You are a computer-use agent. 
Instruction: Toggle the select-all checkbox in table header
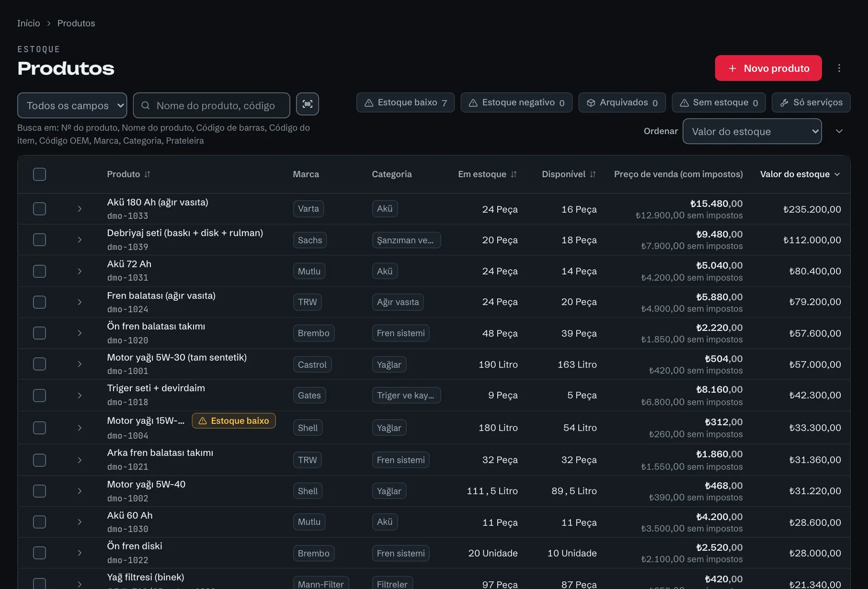[39, 174]
